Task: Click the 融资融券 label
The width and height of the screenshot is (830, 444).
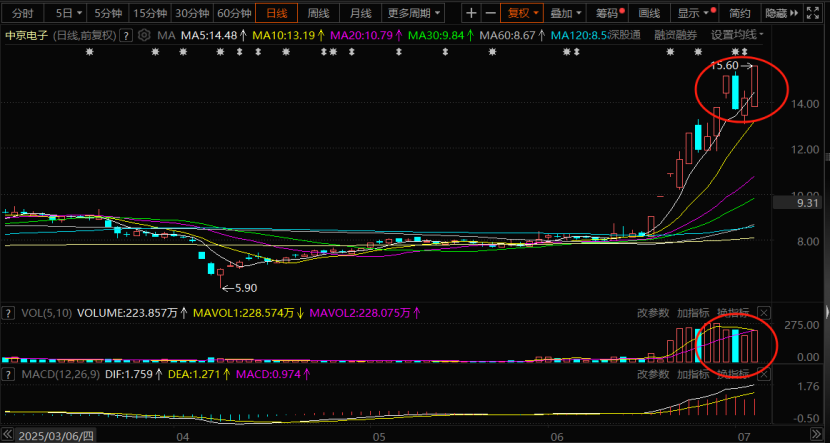Action: tap(675, 35)
